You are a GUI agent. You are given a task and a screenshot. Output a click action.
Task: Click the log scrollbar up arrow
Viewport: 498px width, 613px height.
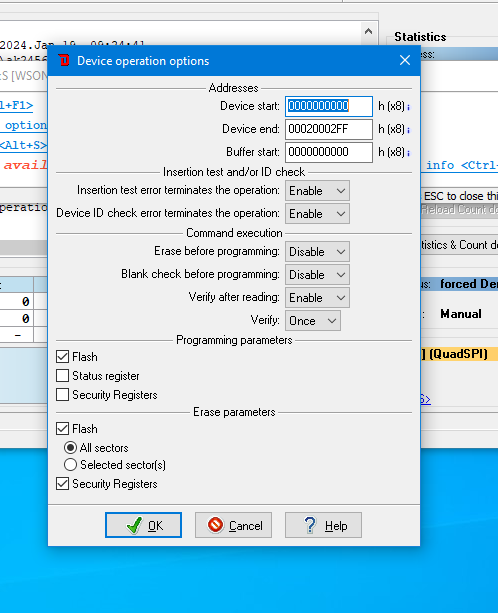pos(368,31)
